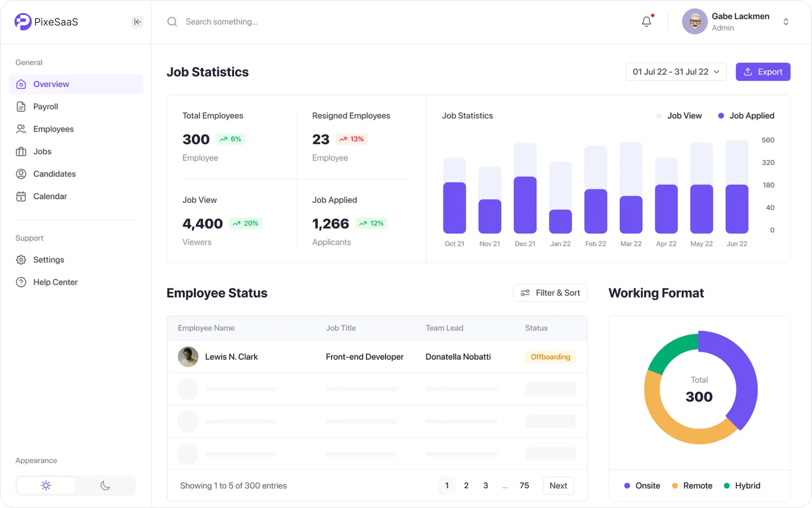
Task: Go to Next page of entries
Action: 558,485
